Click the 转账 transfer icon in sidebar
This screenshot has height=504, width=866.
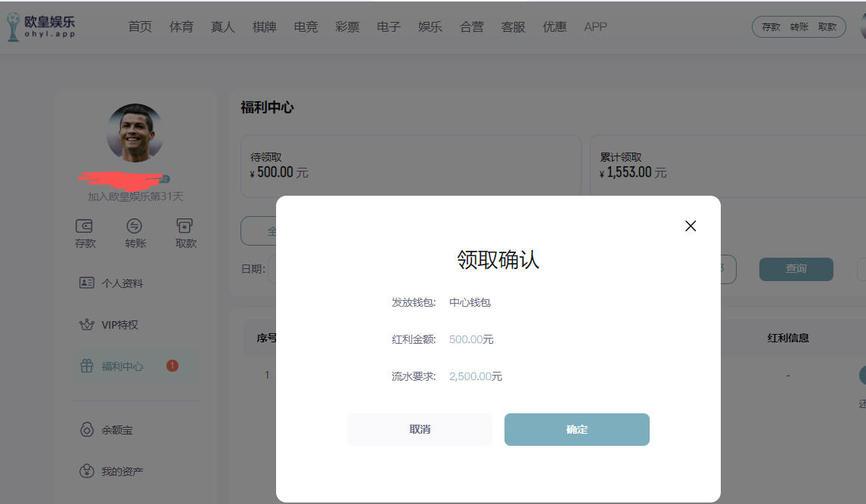pyautogui.click(x=135, y=226)
